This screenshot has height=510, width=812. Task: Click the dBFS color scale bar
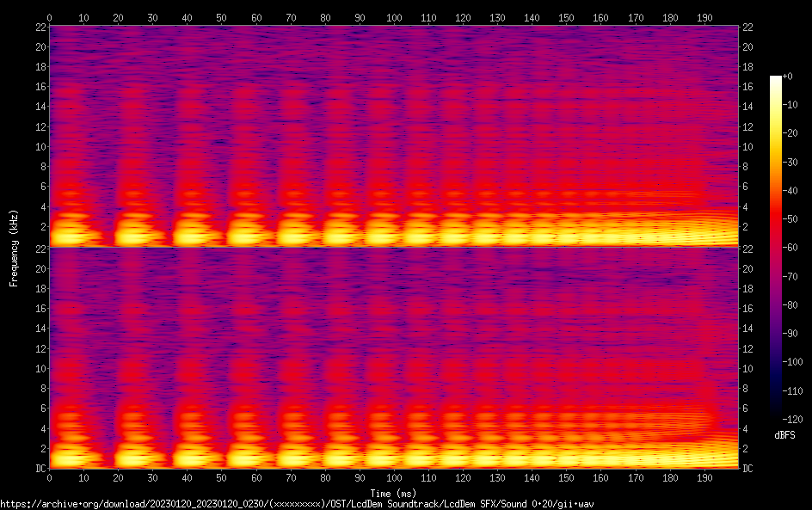click(x=776, y=248)
